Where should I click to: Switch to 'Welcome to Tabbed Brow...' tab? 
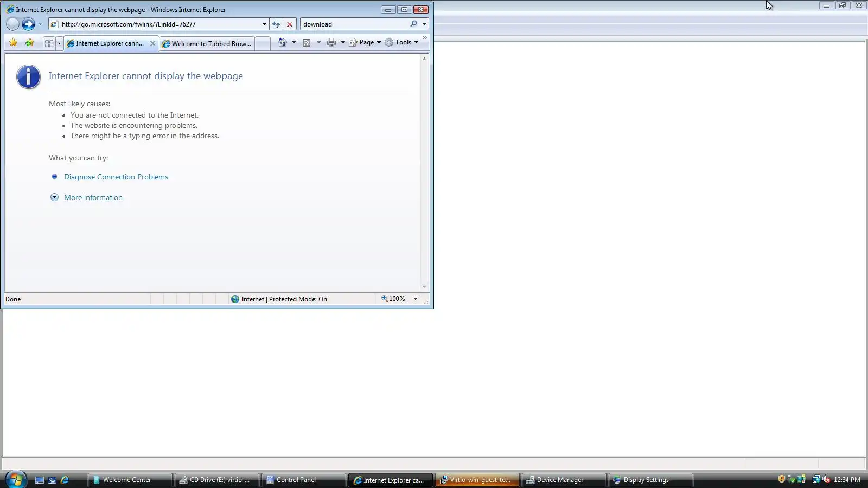coord(207,44)
